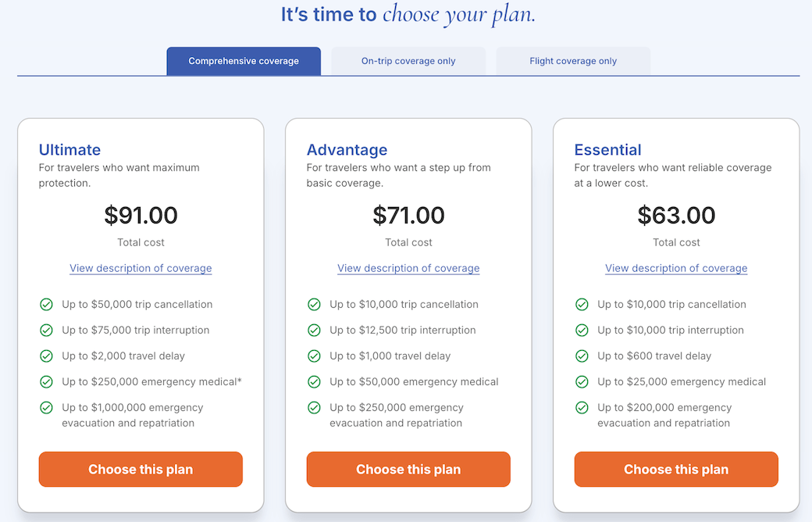Open Essential plan's description of coverage link
Viewport: 812px width, 522px height.
(676, 268)
